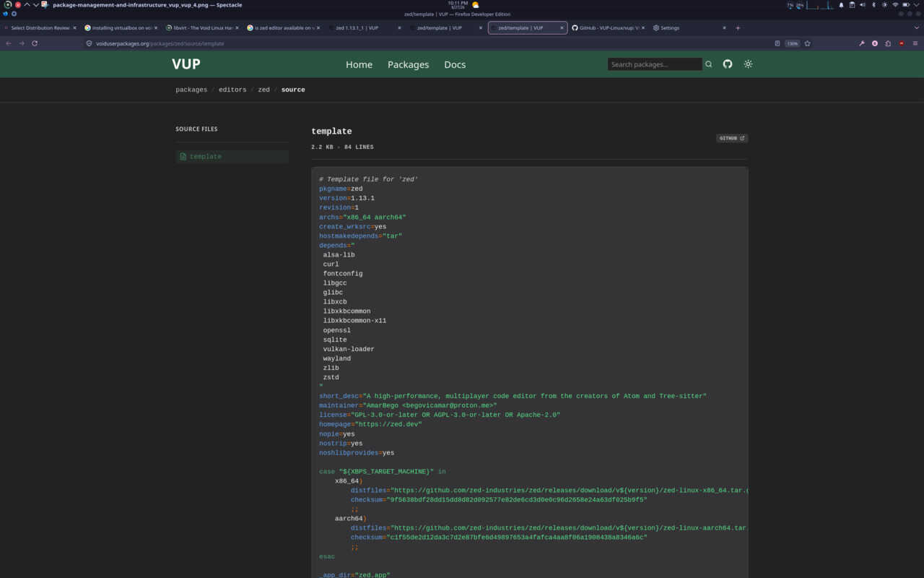Toggle the light/dark theme sun icon
The image size is (924, 578).
click(748, 64)
